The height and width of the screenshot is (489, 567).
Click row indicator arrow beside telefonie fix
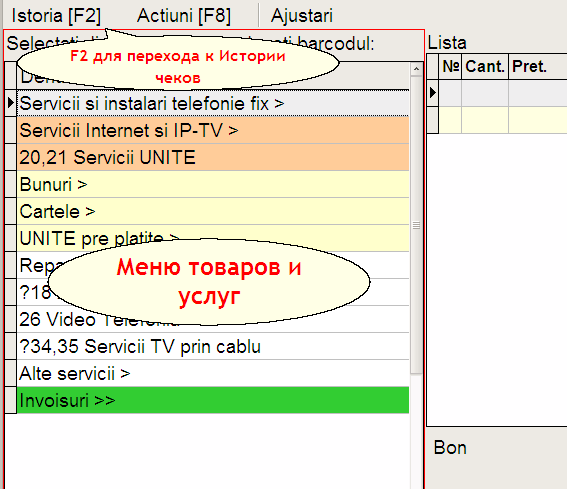tap(11, 103)
